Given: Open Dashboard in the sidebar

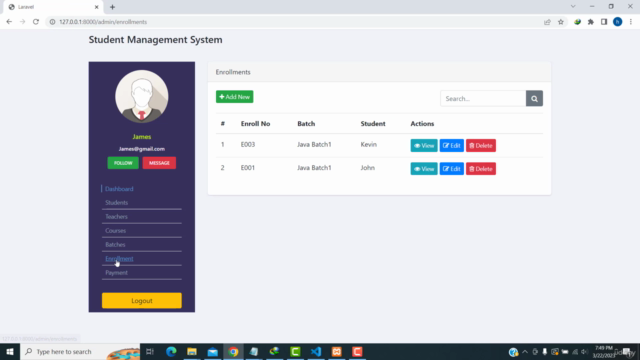Looking at the screenshot, I should point(119,189).
